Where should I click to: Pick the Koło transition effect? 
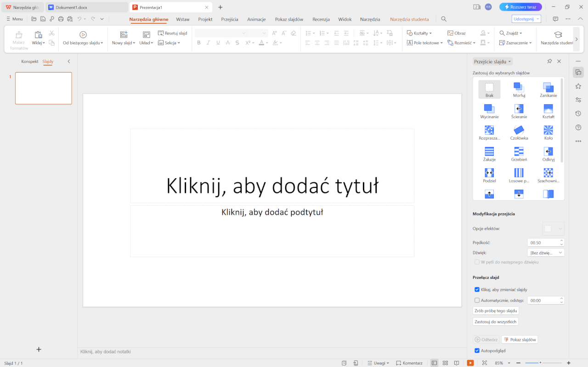(x=548, y=133)
